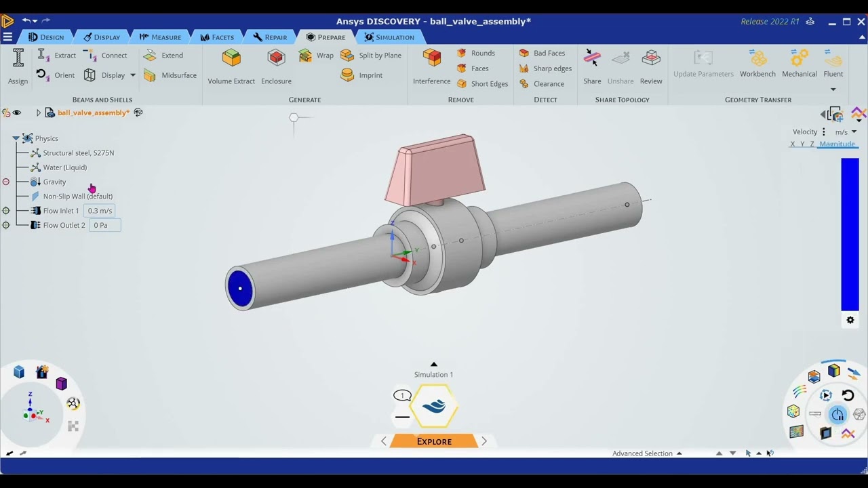Select the Extract tool
Viewport: 868px width, 488px height.
[56, 56]
